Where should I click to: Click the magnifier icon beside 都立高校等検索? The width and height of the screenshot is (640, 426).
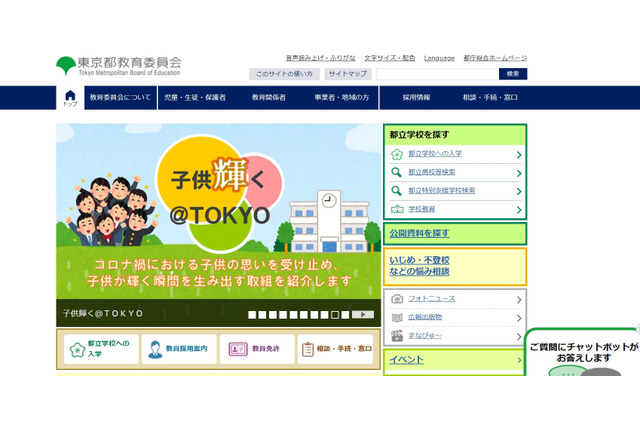click(x=396, y=172)
